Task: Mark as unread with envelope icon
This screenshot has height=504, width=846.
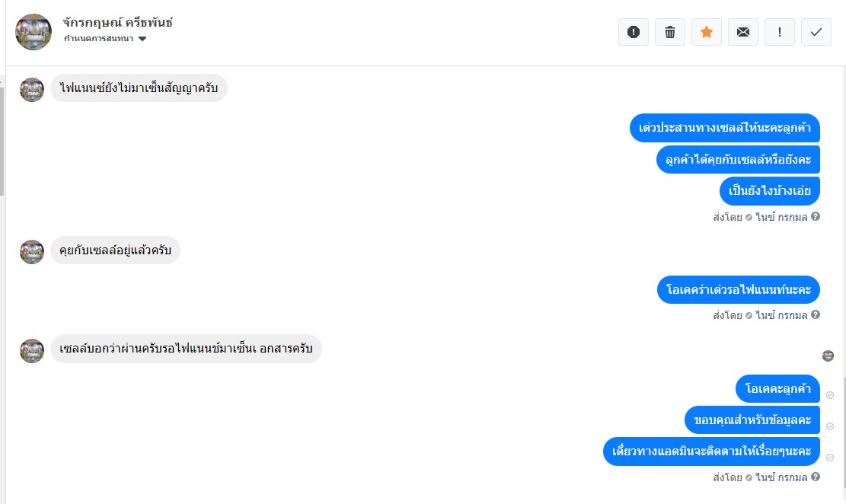Action: click(743, 32)
